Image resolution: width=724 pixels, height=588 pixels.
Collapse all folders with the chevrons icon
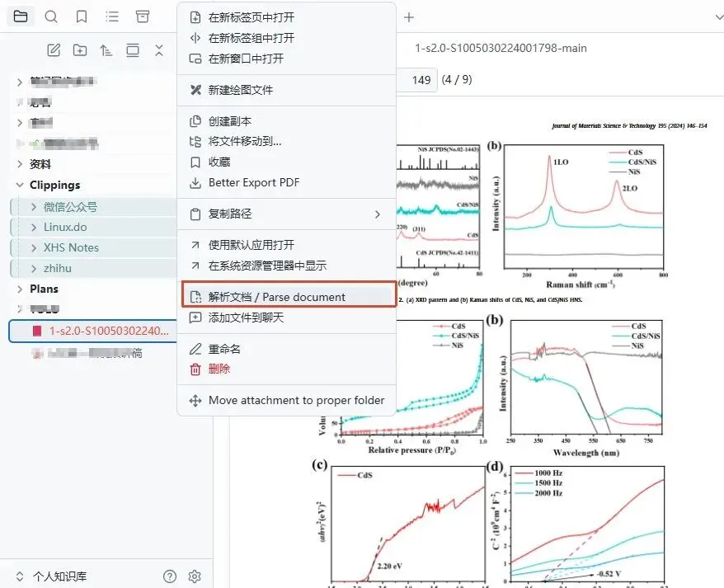(159, 49)
